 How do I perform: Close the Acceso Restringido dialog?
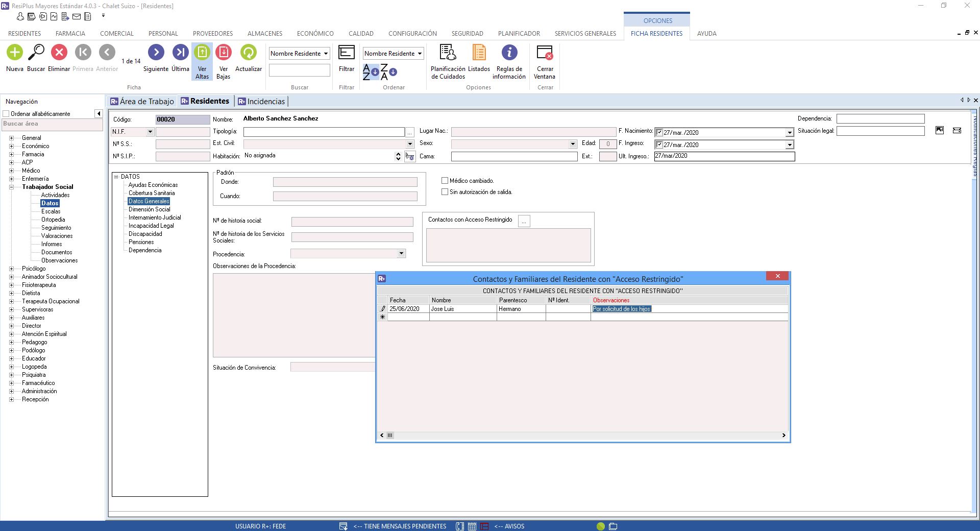coord(777,276)
